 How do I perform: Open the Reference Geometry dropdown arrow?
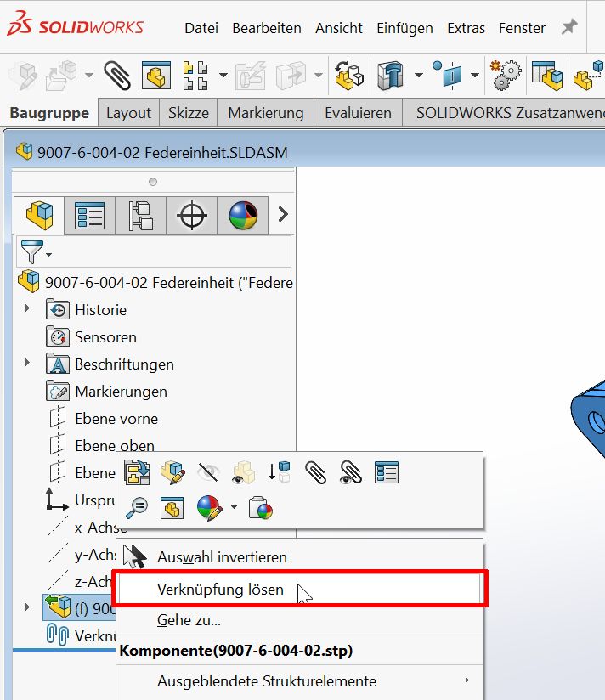coord(475,75)
